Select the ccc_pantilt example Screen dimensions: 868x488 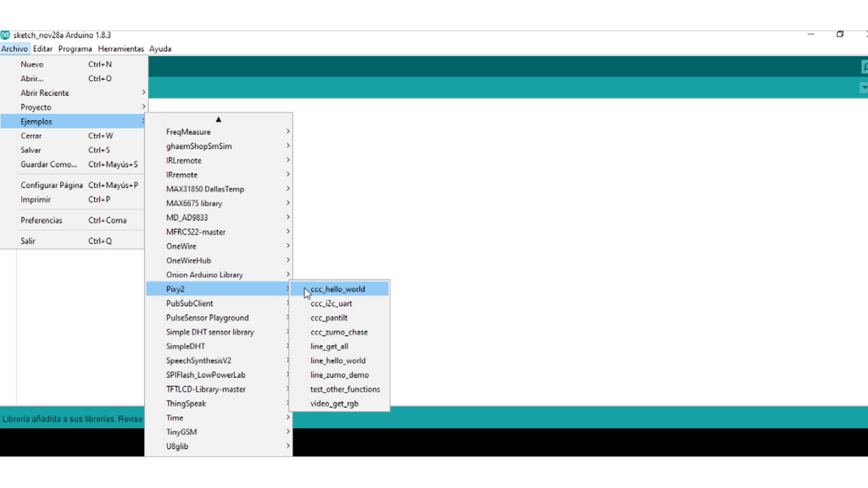tap(329, 318)
